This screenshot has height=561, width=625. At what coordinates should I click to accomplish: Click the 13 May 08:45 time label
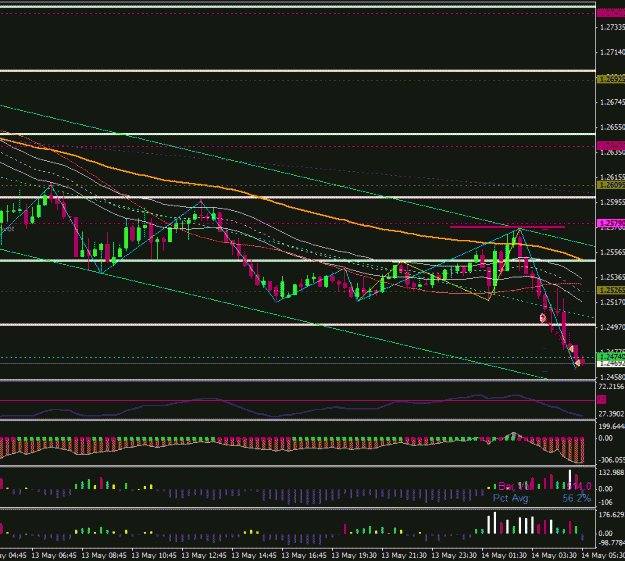104,555
